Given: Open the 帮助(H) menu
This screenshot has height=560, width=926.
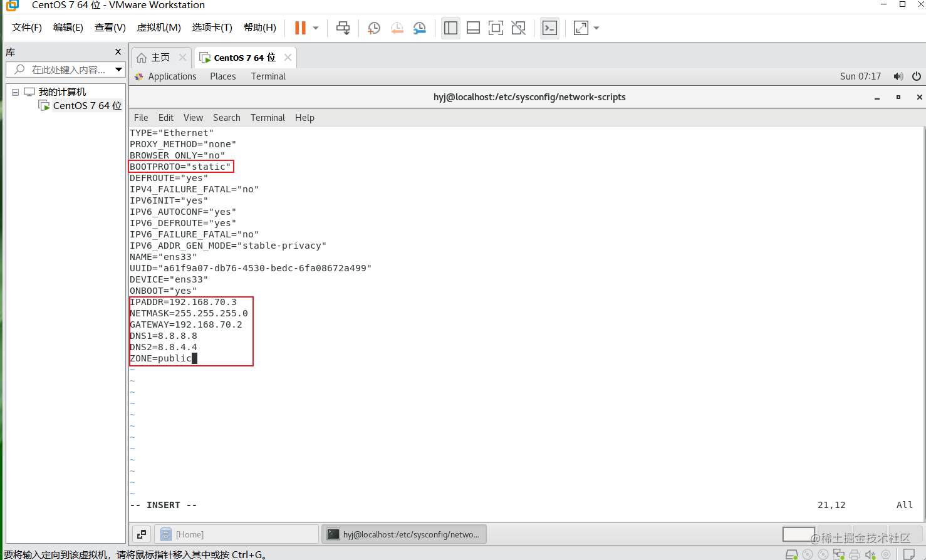Looking at the screenshot, I should point(260,28).
